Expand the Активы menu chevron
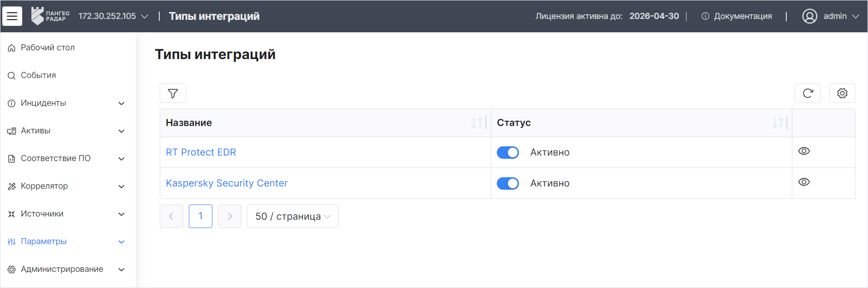The image size is (868, 288). (x=121, y=131)
